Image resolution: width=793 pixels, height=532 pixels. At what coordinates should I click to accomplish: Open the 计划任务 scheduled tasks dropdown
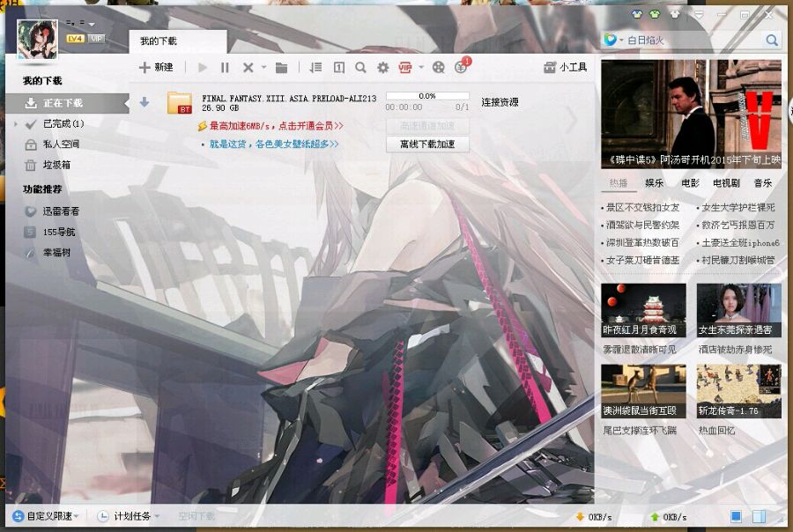(x=129, y=516)
